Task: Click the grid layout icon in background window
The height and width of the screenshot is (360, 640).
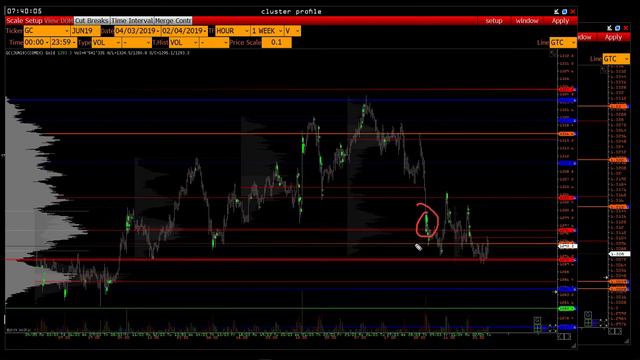Action: [x=588, y=322]
